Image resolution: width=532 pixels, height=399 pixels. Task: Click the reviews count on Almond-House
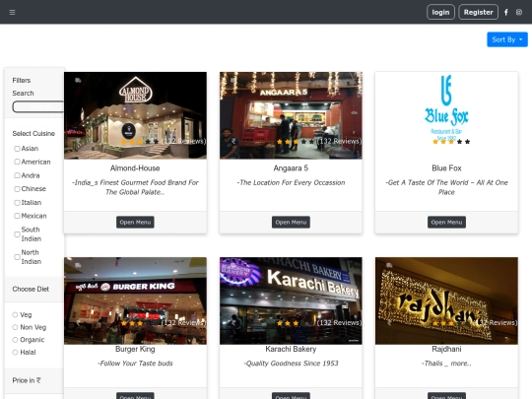coord(183,142)
